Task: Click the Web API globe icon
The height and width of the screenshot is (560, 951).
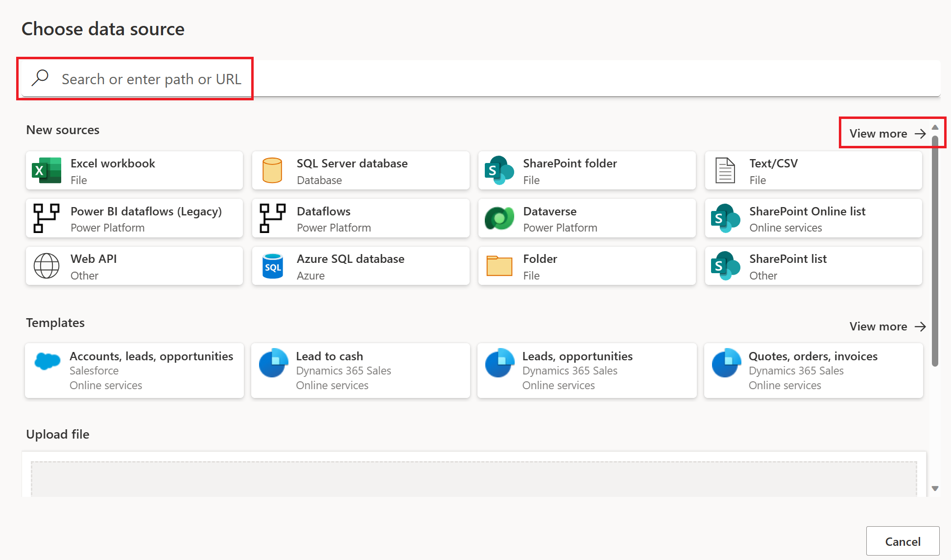Action: point(47,266)
